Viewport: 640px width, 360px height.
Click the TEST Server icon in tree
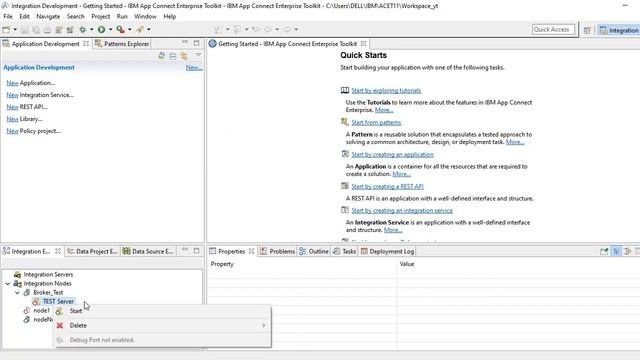click(x=36, y=302)
